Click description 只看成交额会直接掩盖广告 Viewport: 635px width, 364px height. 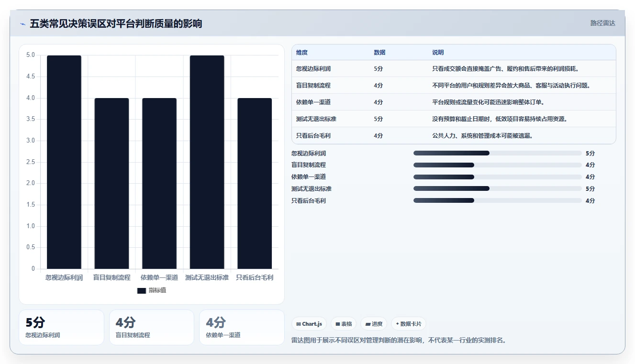click(505, 69)
